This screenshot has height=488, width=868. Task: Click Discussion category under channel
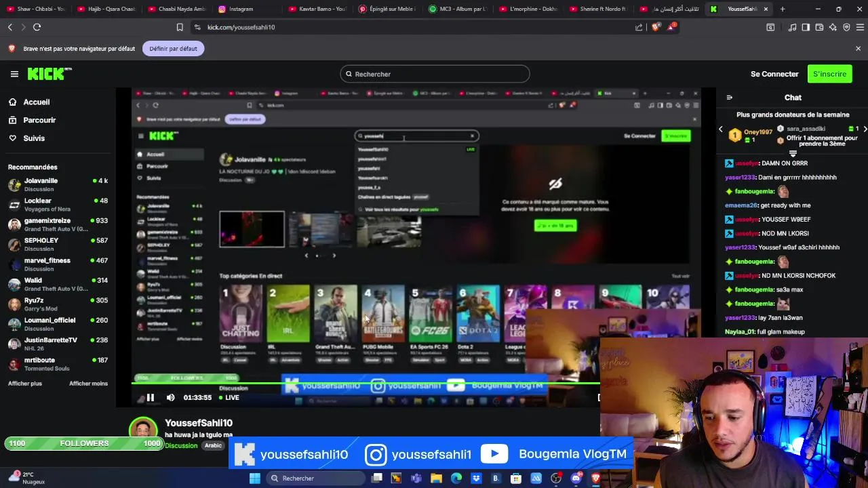click(181, 445)
